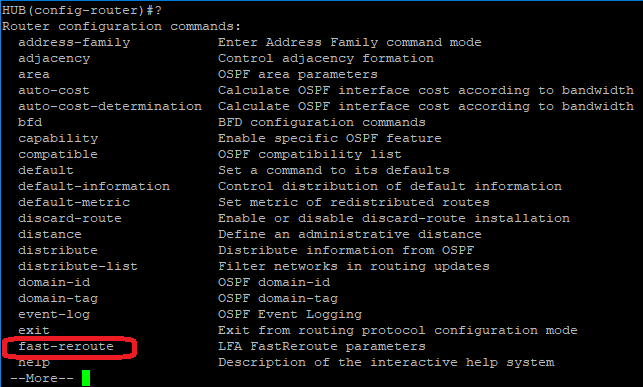Click the area command keyword
Image resolution: width=643 pixels, height=387 pixels.
34,75
